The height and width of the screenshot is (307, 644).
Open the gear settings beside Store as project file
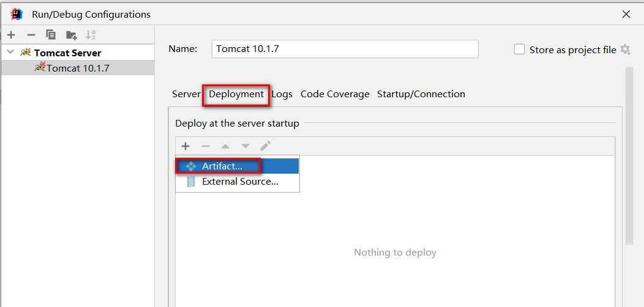click(x=625, y=50)
